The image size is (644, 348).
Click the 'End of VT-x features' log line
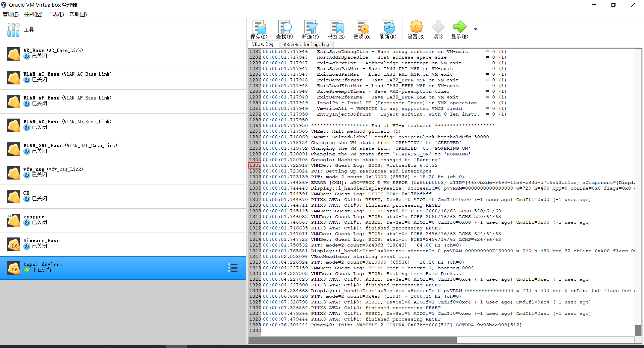tap(379, 126)
